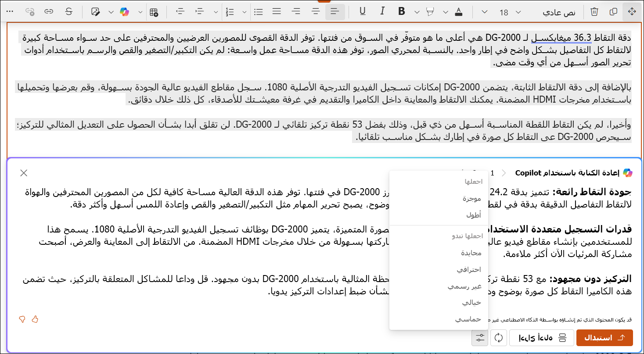
Task: Apply strikethrough formatting
Action: click(x=68, y=12)
